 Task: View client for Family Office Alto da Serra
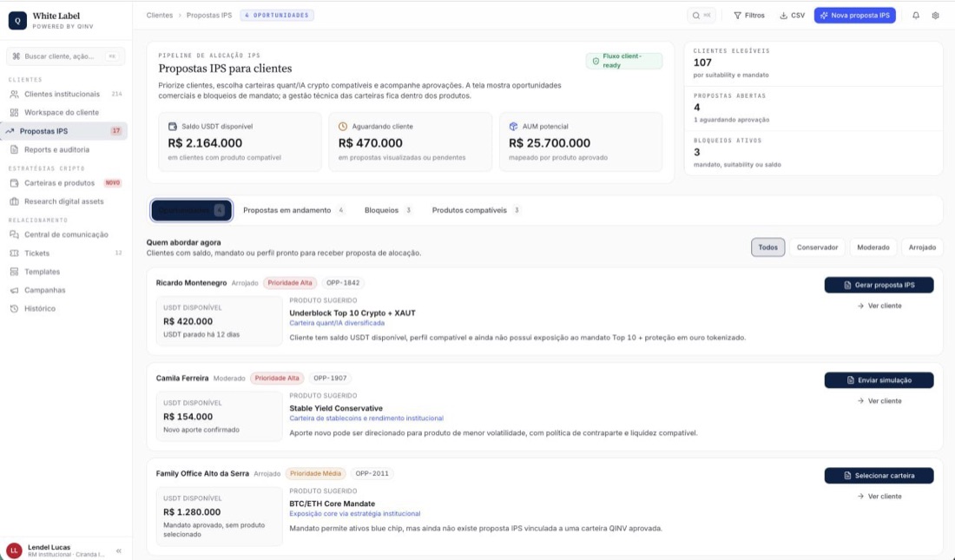click(x=879, y=496)
